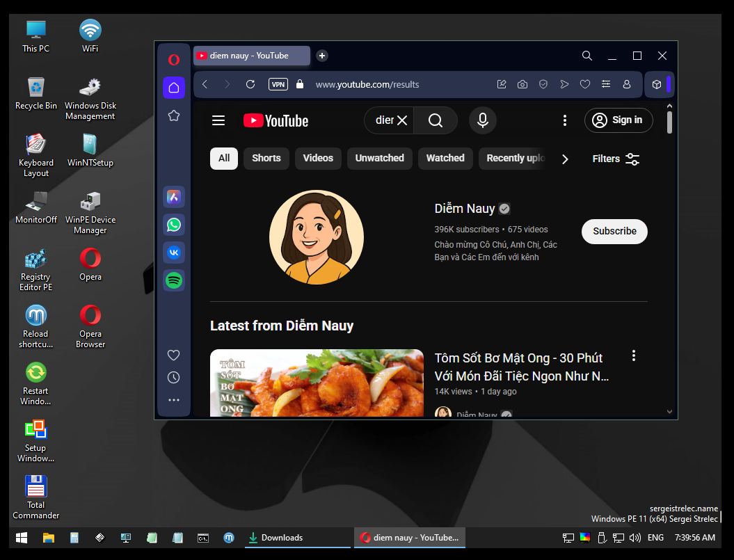Open Windows Start button

coord(22,538)
